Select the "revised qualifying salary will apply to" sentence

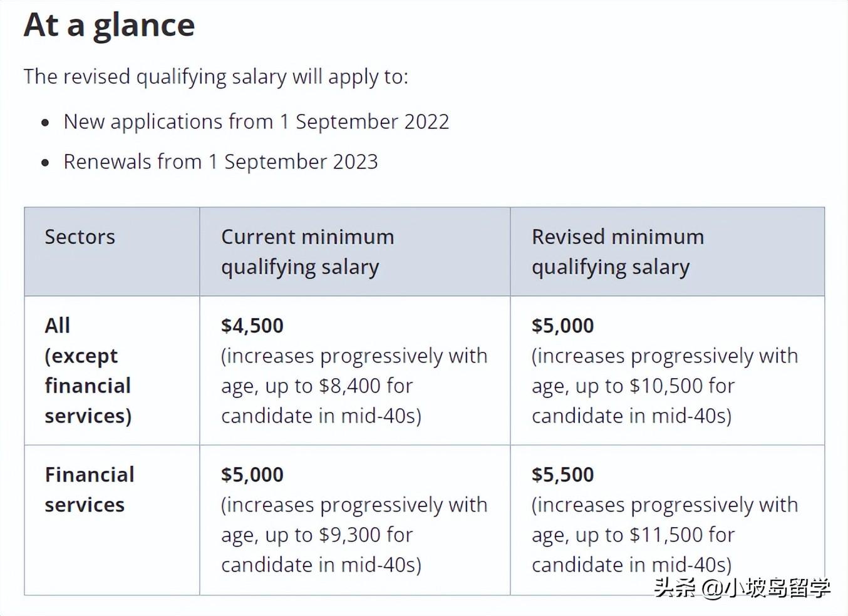click(215, 77)
